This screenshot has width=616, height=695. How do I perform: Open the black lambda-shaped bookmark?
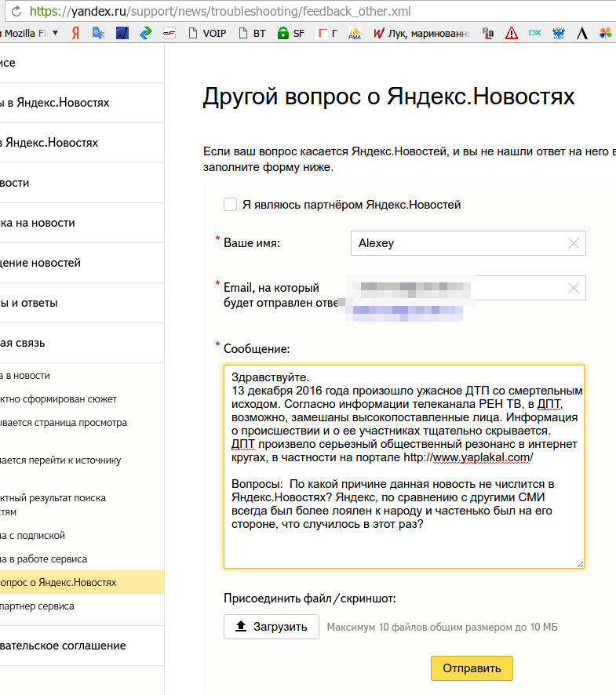(581, 33)
